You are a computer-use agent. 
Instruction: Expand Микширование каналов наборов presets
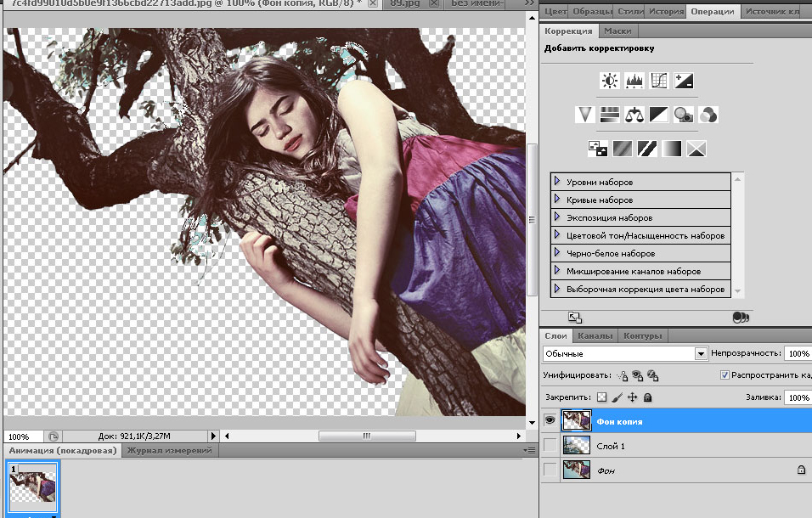tap(557, 271)
